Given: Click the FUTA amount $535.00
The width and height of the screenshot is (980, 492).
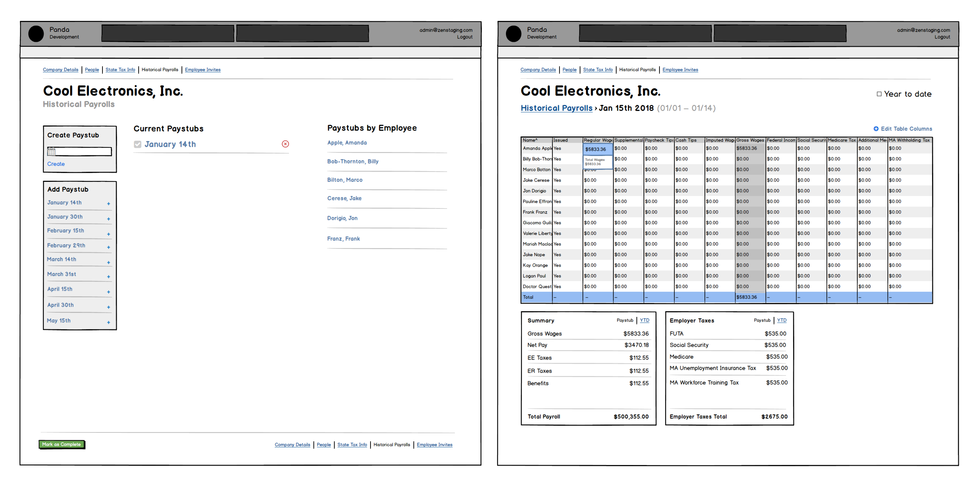Looking at the screenshot, I should [775, 334].
